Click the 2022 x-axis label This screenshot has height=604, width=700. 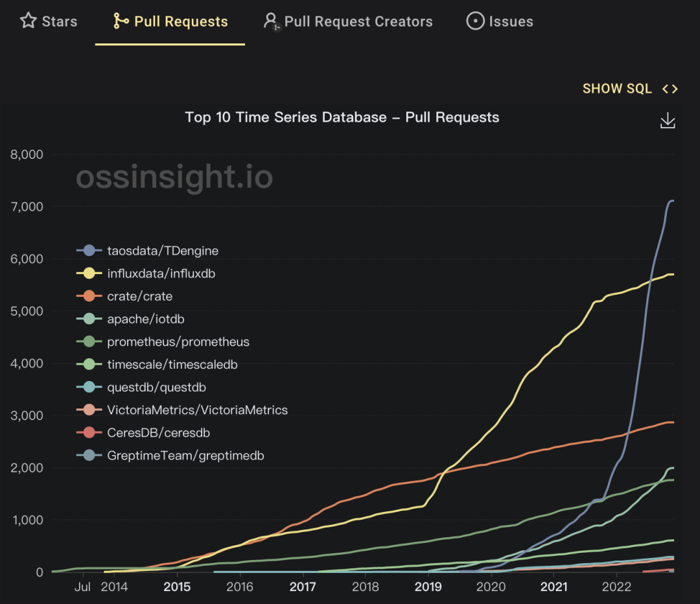(616, 587)
